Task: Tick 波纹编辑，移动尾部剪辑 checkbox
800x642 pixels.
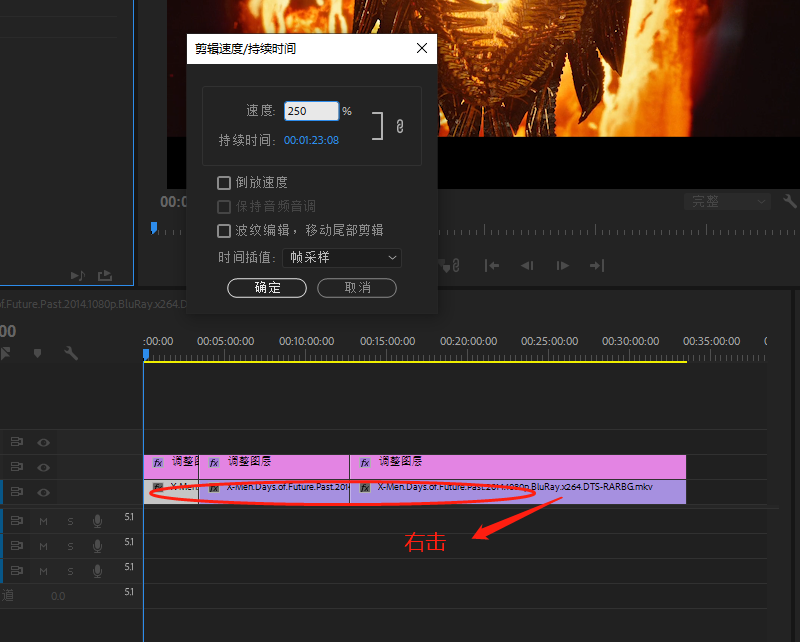Action: (x=224, y=231)
